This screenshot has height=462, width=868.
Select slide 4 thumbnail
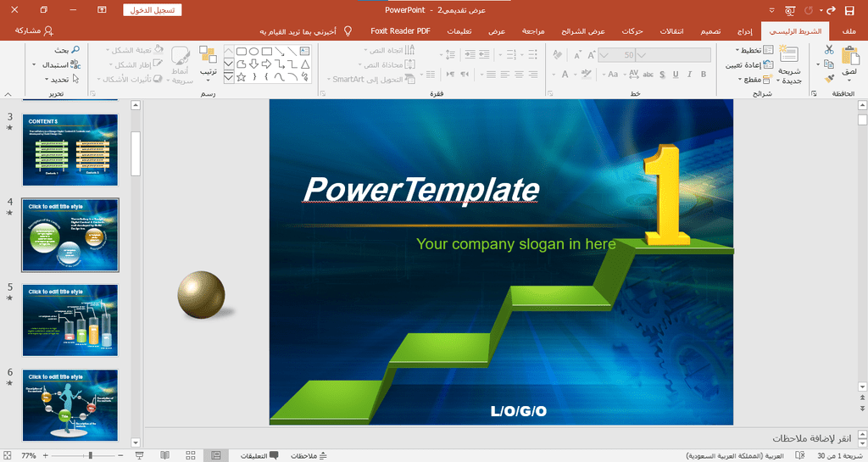(x=70, y=235)
